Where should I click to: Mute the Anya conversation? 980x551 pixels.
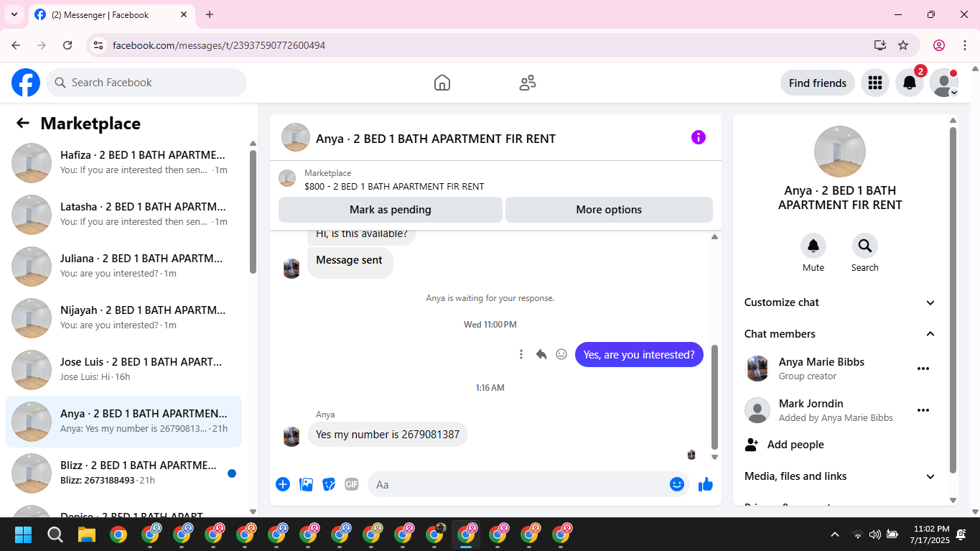[x=813, y=246]
